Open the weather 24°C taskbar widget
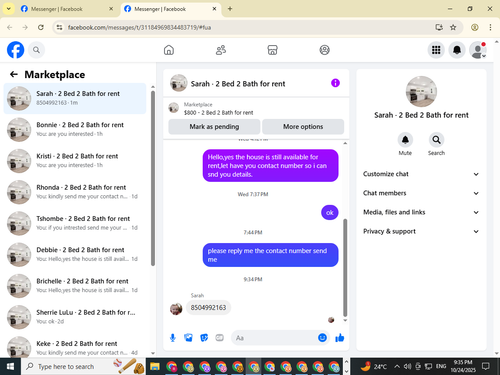Image resolution: width=500 pixels, height=375 pixels. [x=373, y=366]
